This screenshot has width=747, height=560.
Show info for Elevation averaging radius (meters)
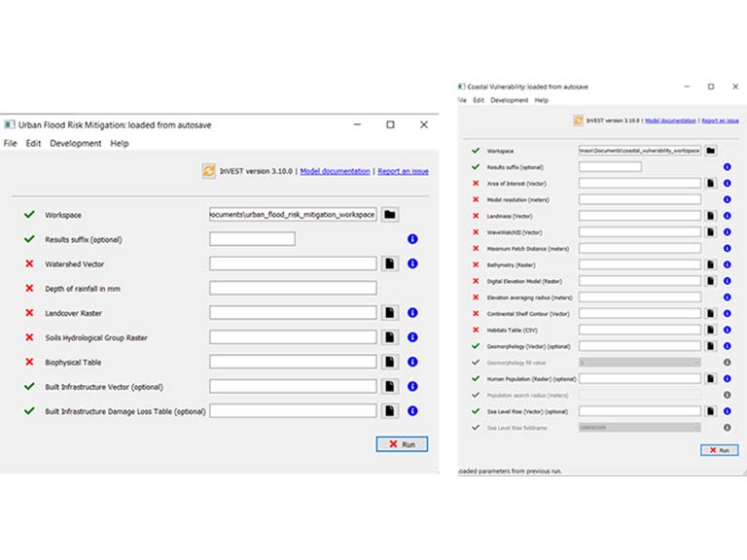727,297
